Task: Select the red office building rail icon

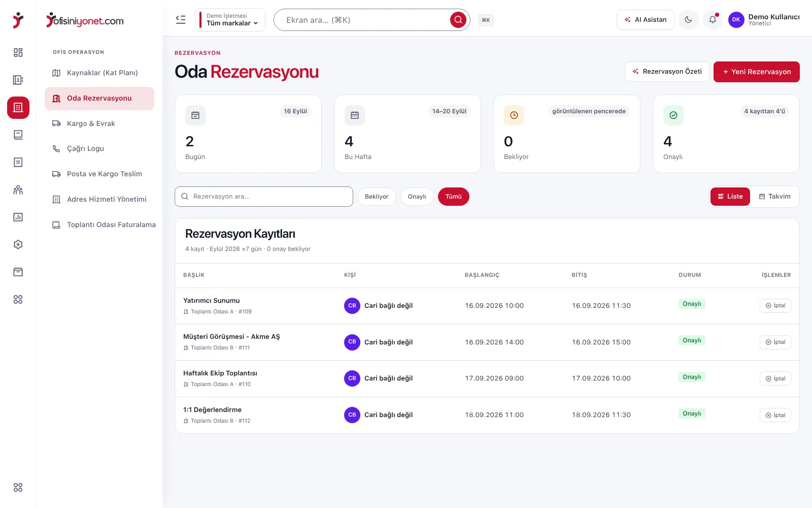Action: (18, 108)
